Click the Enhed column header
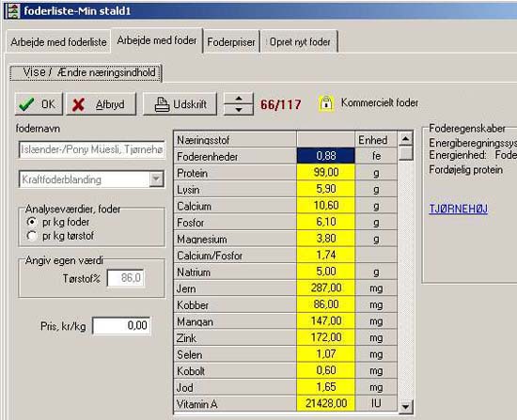The image size is (517, 420). (376, 139)
